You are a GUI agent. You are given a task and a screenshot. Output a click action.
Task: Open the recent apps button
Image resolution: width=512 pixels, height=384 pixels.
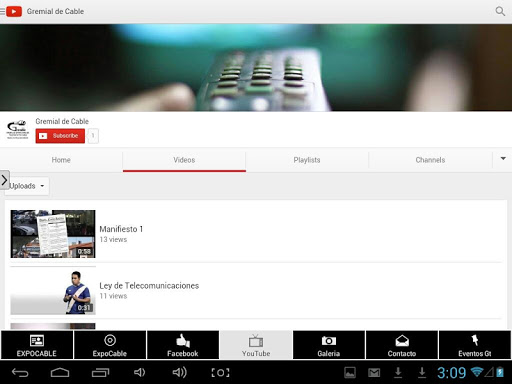point(100,372)
